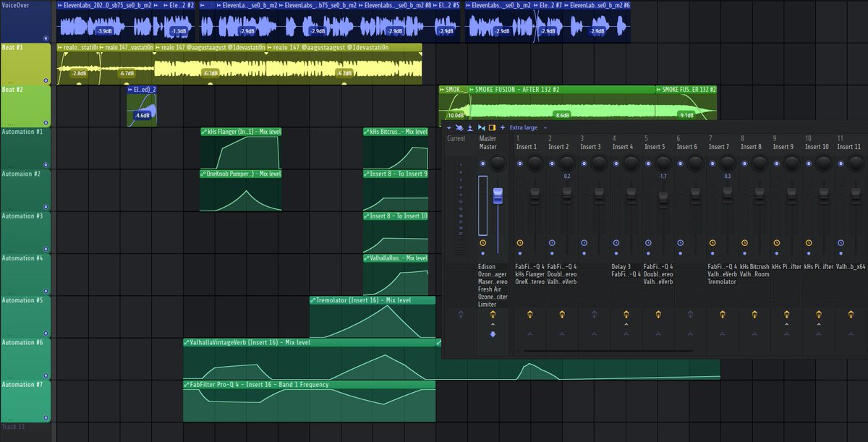Click the Insert 8 latency clock icon
This screenshot has width=868, height=442.
(x=744, y=243)
